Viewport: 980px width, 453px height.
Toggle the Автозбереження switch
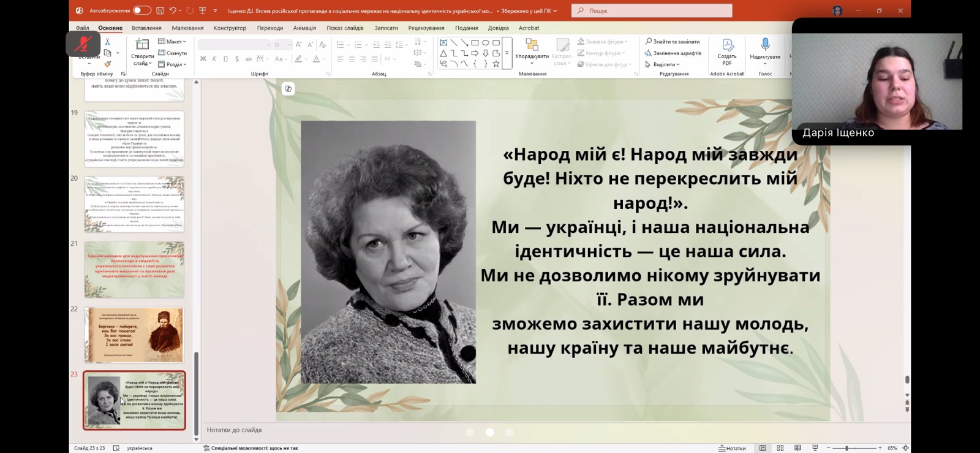(141, 10)
